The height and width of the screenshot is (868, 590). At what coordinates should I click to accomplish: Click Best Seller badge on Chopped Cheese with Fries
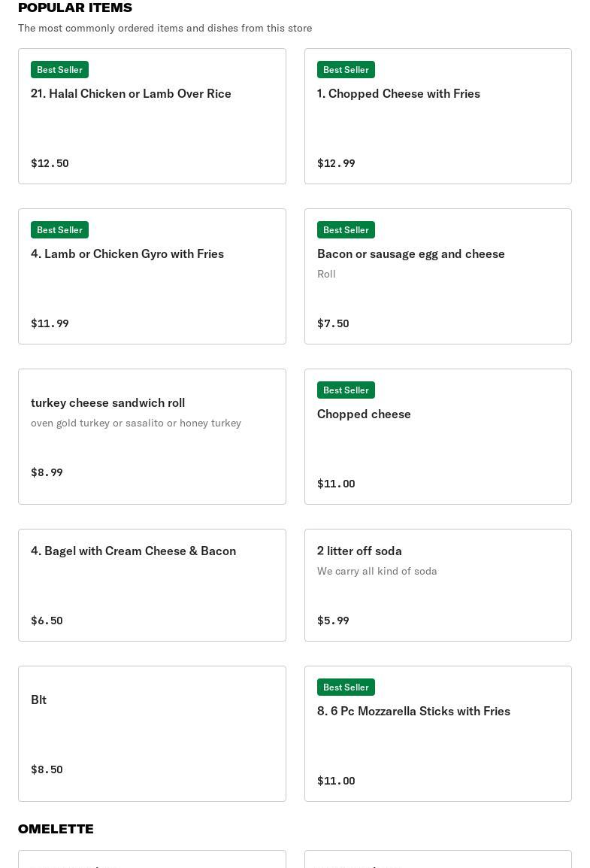pos(346,70)
